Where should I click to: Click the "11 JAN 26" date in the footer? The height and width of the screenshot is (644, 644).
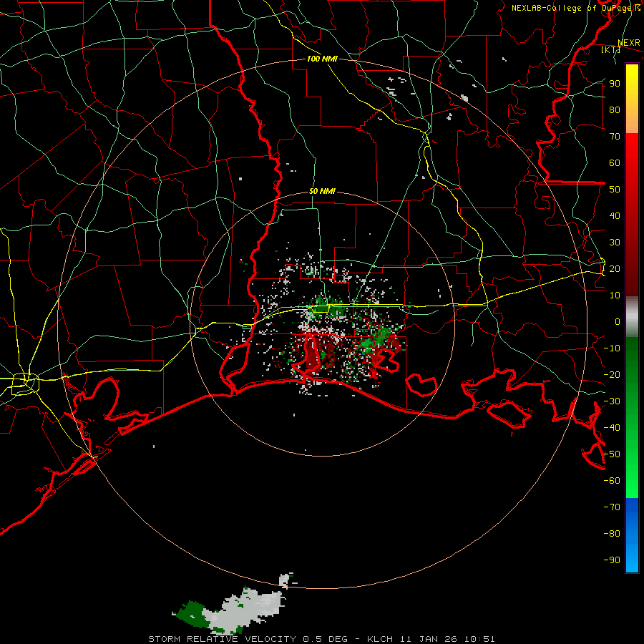point(429,639)
